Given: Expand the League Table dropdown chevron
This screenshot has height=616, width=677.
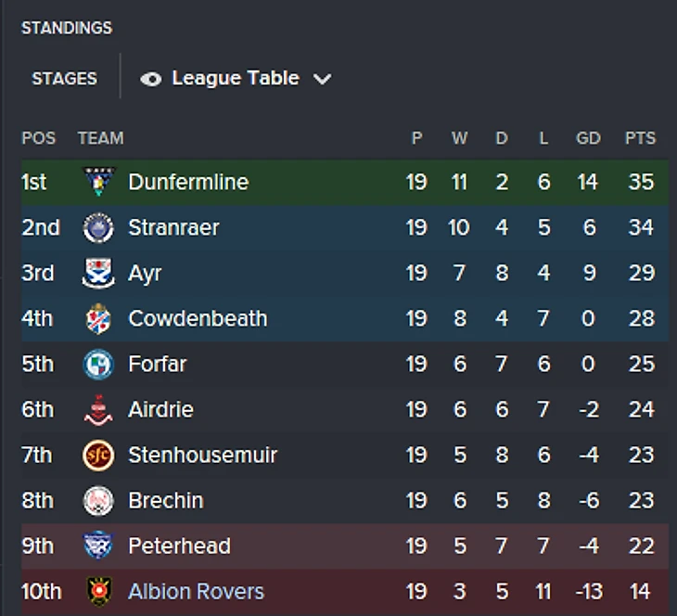Looking at the screenshot, I should [x=322, y=79].
